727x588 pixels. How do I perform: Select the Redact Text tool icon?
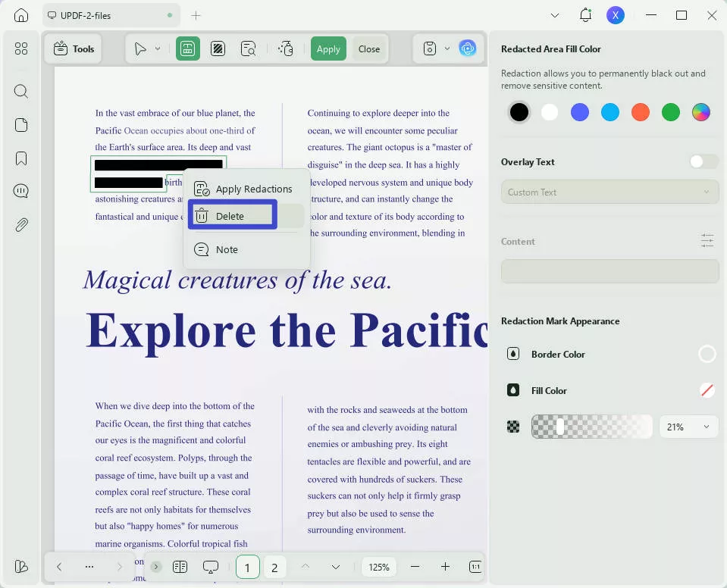coord(188,48)
